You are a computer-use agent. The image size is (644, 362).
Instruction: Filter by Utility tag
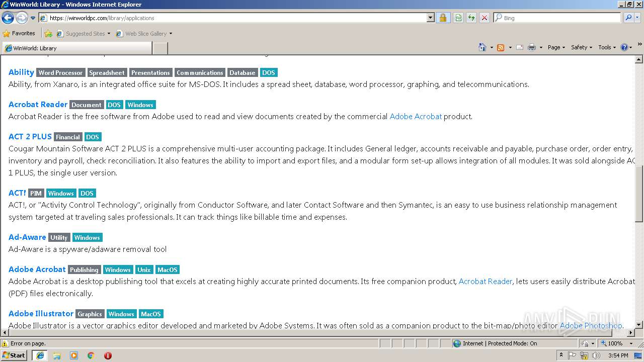[59, 238]
